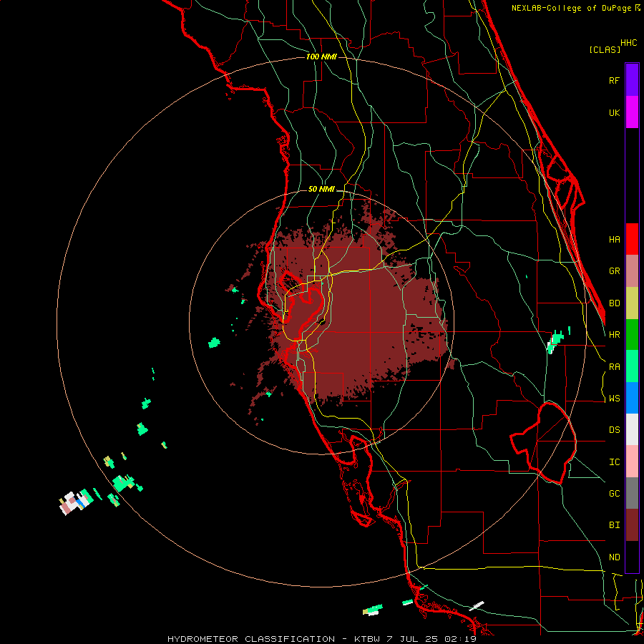
Task: Click the magenta UK legend swatch
Action: [632, 112]
